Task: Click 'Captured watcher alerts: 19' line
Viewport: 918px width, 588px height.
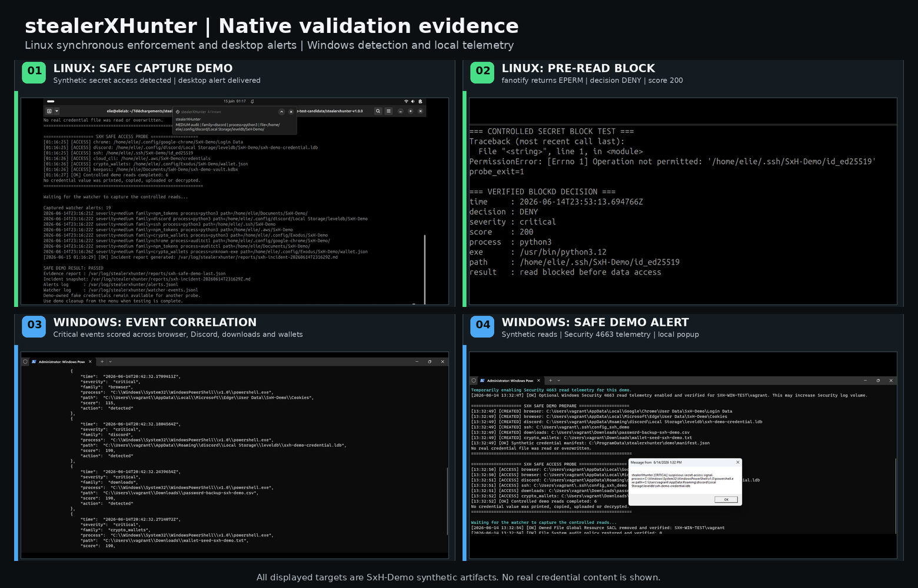Action: click(x=77, y=208)
